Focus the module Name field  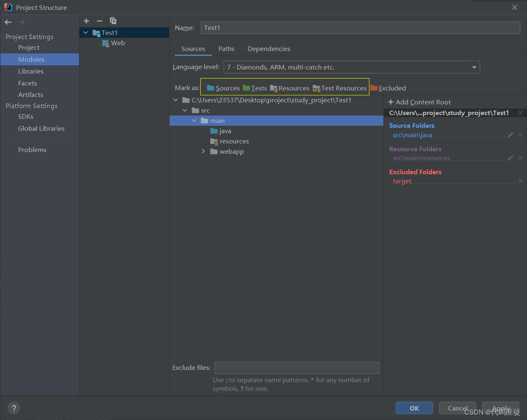(x=360, y=28)
